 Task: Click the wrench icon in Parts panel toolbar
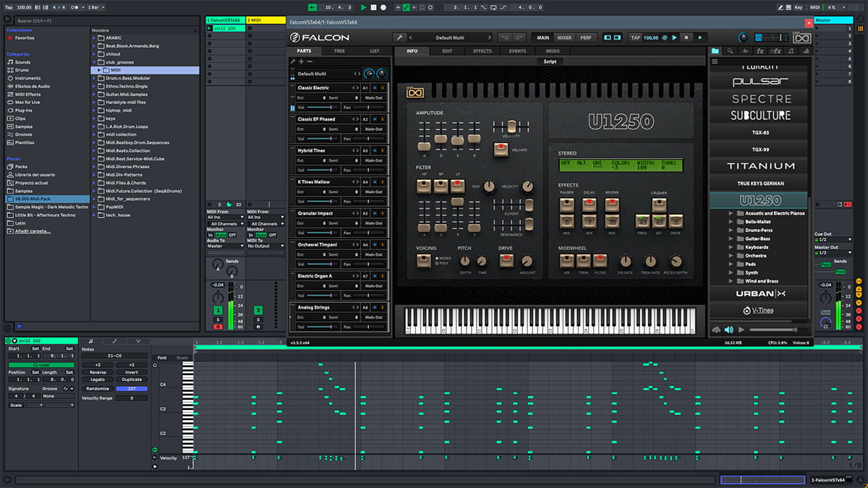click(293, 62)
